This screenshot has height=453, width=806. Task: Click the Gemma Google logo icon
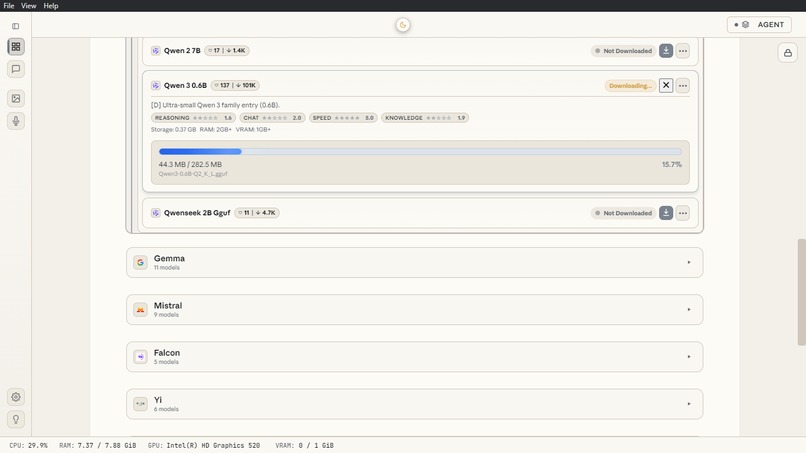coord(140,262)
